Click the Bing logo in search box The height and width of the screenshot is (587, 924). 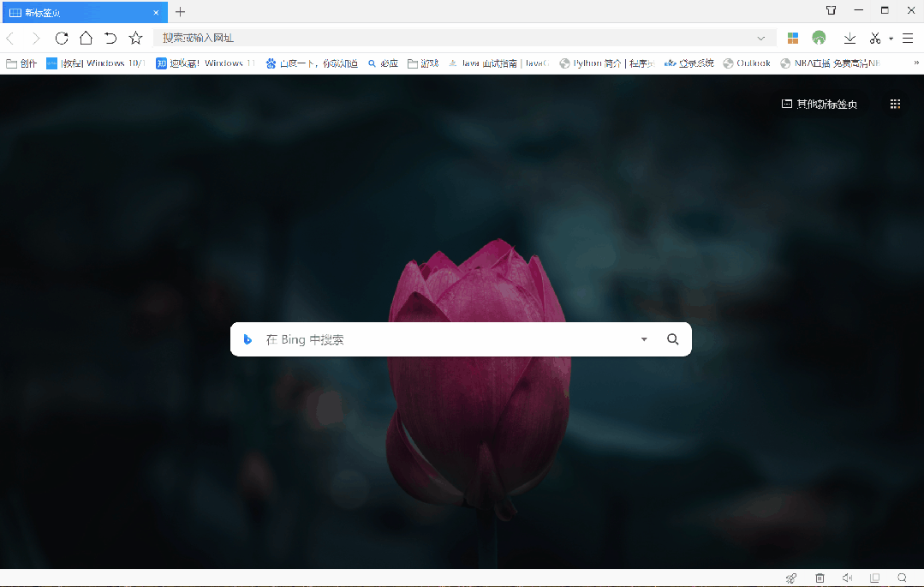(247, 339)
